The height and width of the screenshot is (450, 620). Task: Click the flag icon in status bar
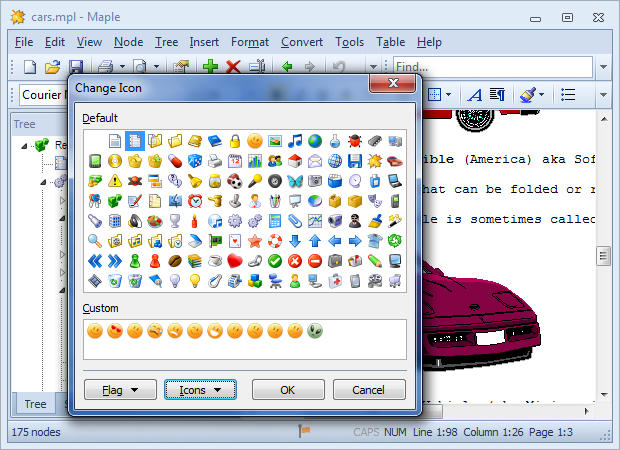point(304,431)
